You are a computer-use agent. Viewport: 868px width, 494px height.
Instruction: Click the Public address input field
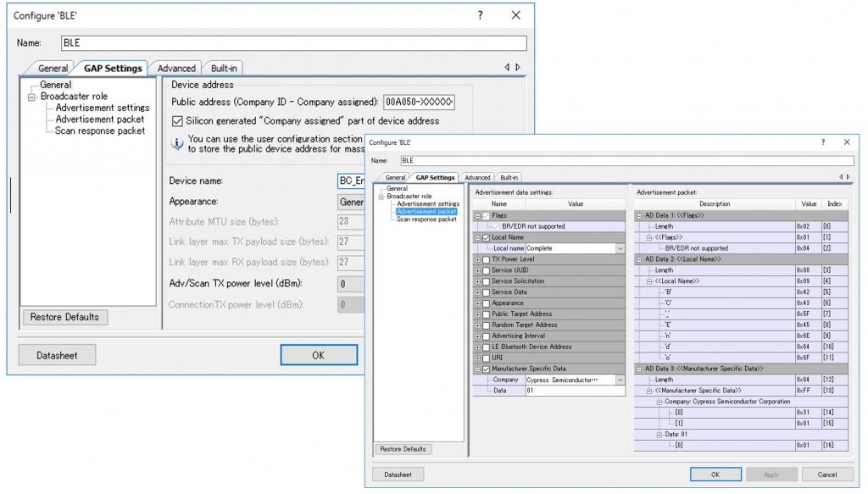click(x=419, y=102)
